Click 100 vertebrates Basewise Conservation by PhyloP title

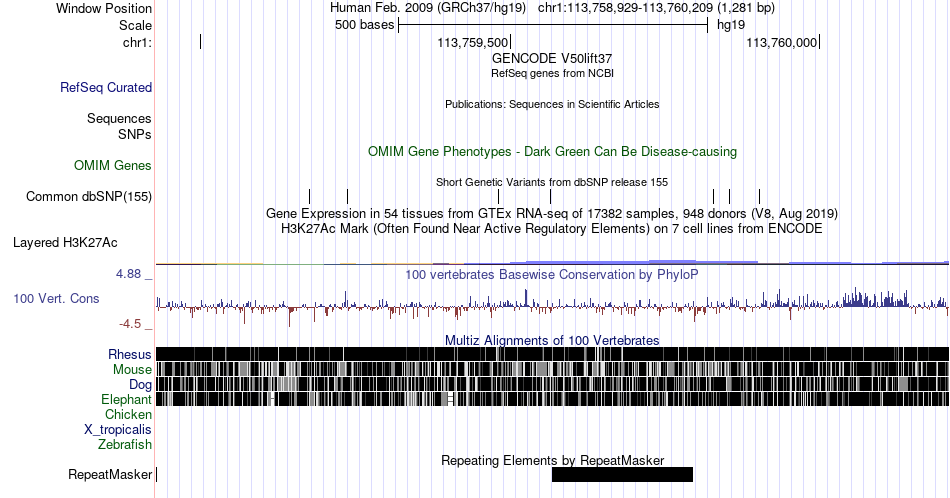pos(552,274)
